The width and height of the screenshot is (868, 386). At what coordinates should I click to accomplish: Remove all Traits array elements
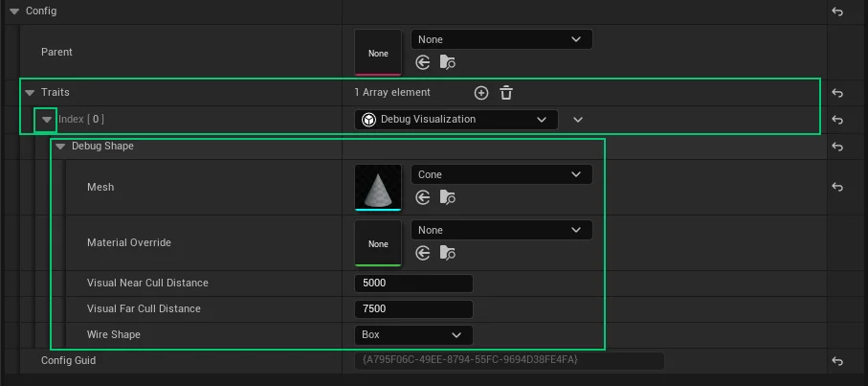[506, 93]
